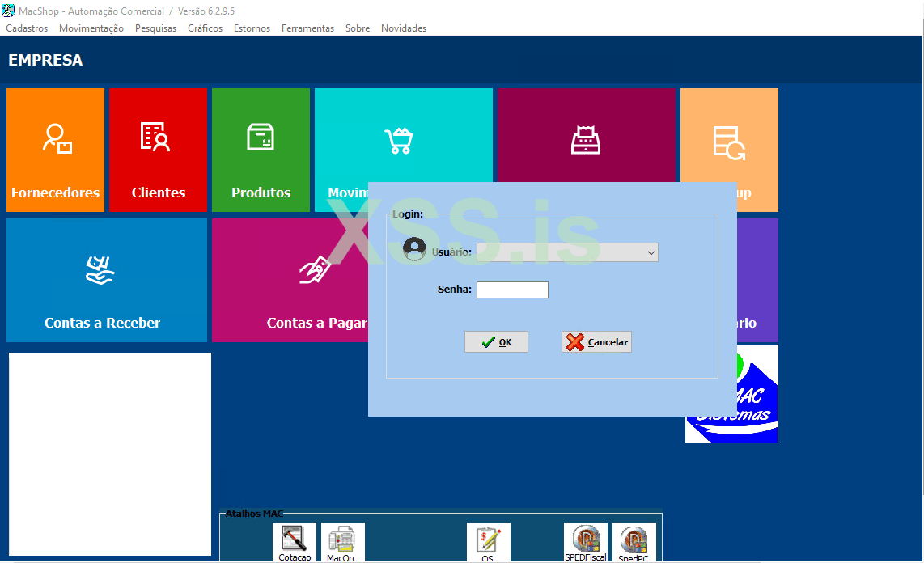Open the Produtos tile
The image size is (924, 563).
[261, 150]
